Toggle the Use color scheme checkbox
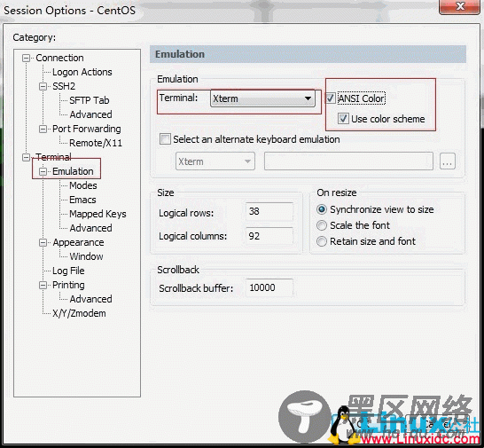 tap(343, 119)
